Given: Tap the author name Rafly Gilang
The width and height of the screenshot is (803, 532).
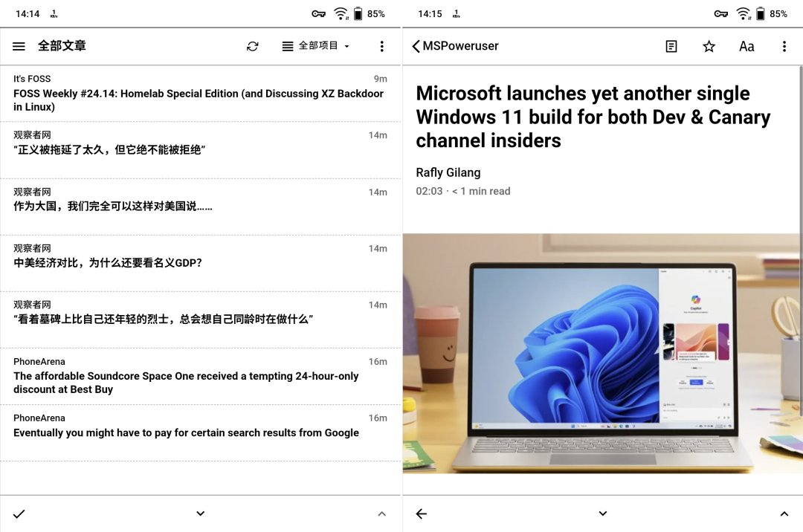Looking at the screenshot, I should 448,173.
